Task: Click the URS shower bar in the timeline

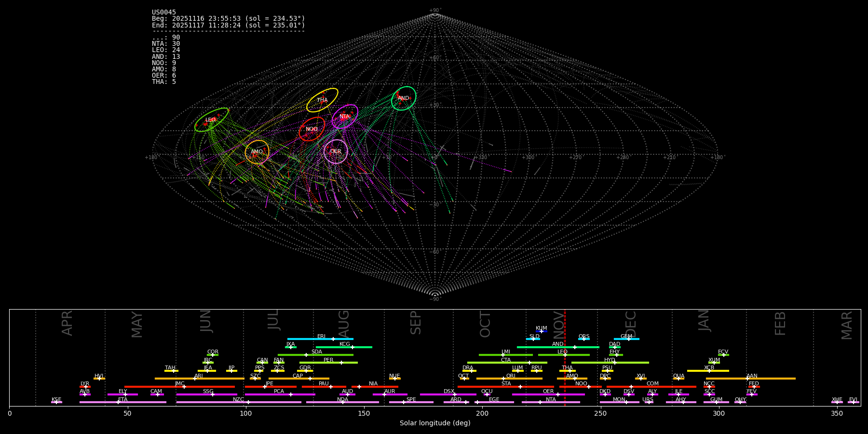Action: coord(649,402)
